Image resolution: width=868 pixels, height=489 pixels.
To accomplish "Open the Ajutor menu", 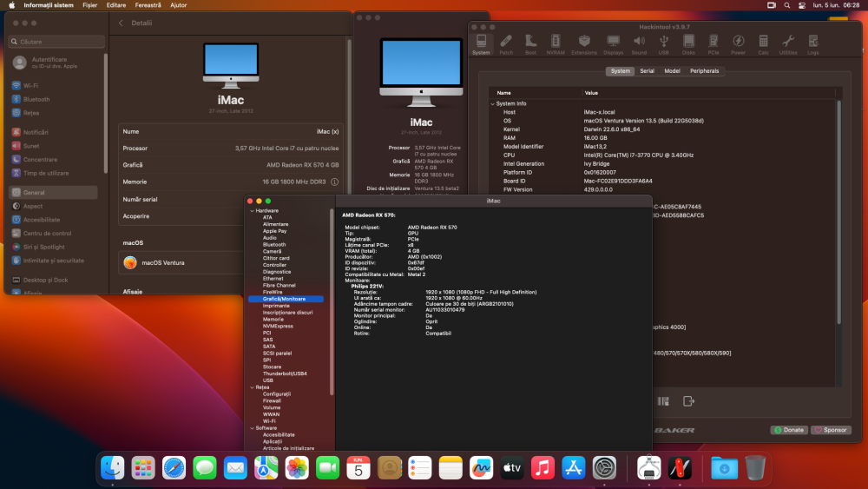I will (x=178, y=5).
